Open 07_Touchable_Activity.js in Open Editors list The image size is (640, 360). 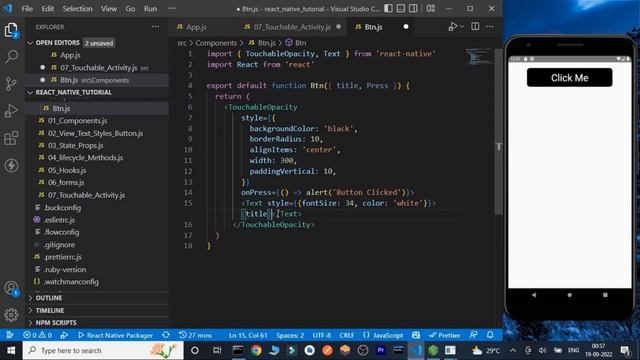tap(98, 68)
